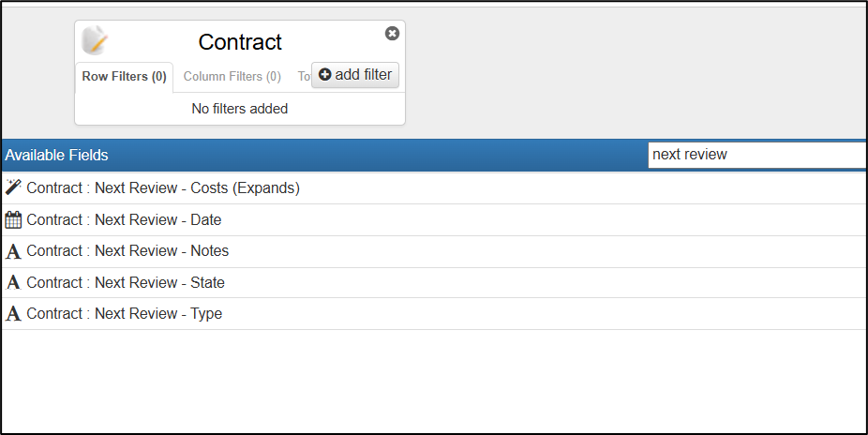
Task: Click the add filter button
Action: tap(355, 75)
